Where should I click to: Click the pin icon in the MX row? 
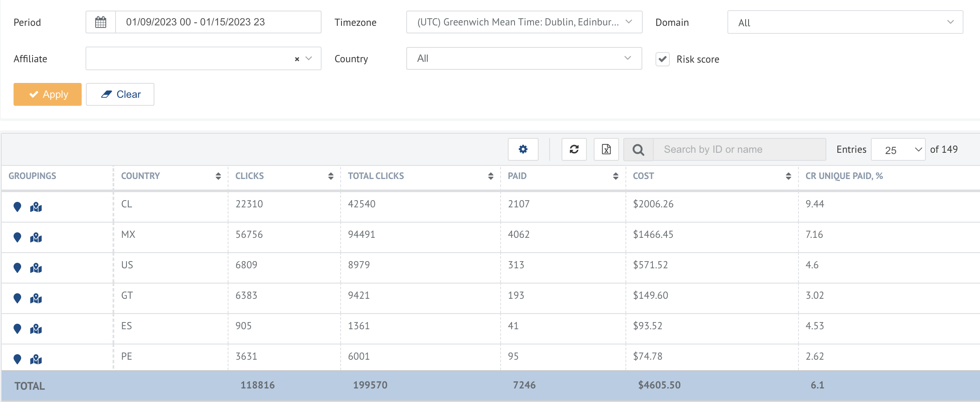click(17, 237)
